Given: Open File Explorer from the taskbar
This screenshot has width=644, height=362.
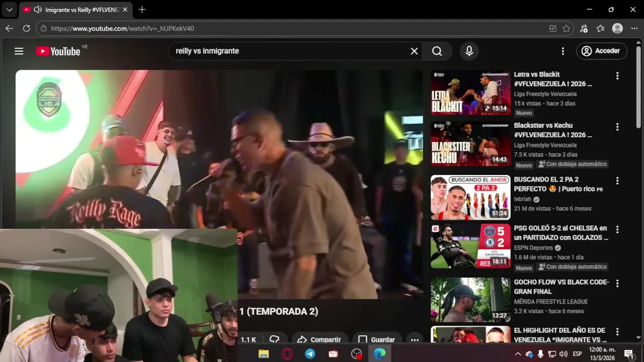Looking at the screenshot, I should (x=264, y=354).
